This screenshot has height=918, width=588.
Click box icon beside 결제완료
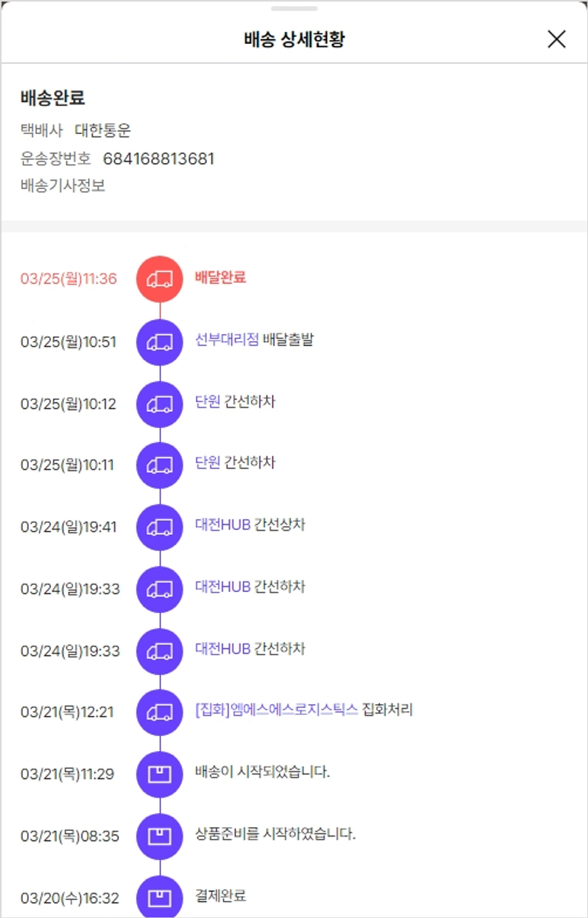(160, 897)
